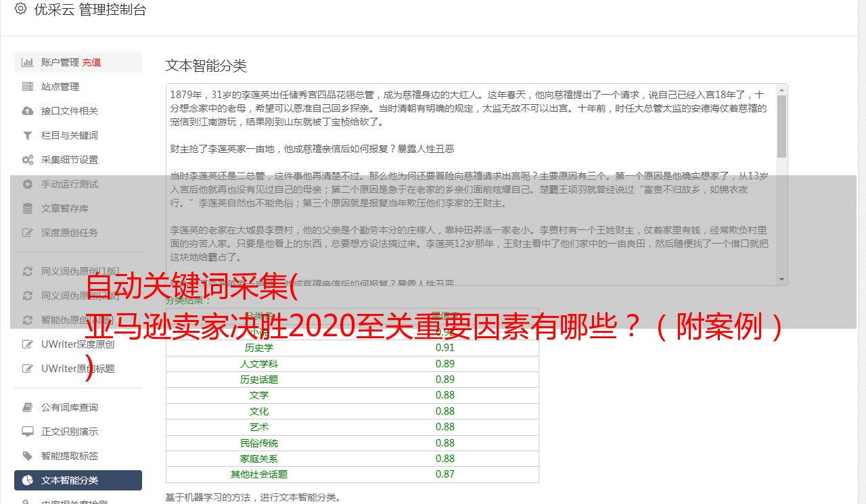The height and width of the screenshot is (504, 866).
Task: Select the 人文学科 category cell
Action: tap(259, 364)
